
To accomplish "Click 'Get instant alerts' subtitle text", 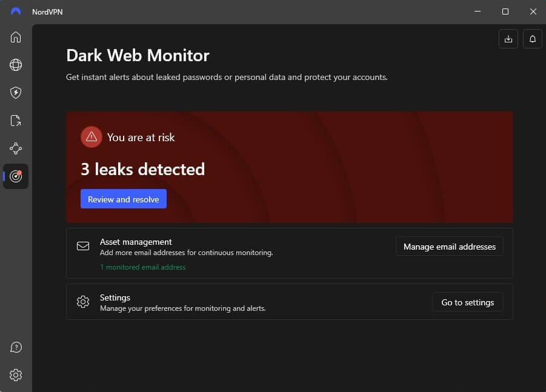I will [227, 77].
